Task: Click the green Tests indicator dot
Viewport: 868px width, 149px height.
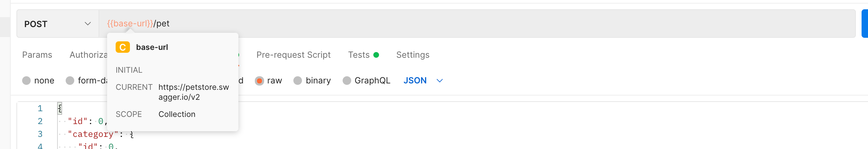Action: pos(376,55)
